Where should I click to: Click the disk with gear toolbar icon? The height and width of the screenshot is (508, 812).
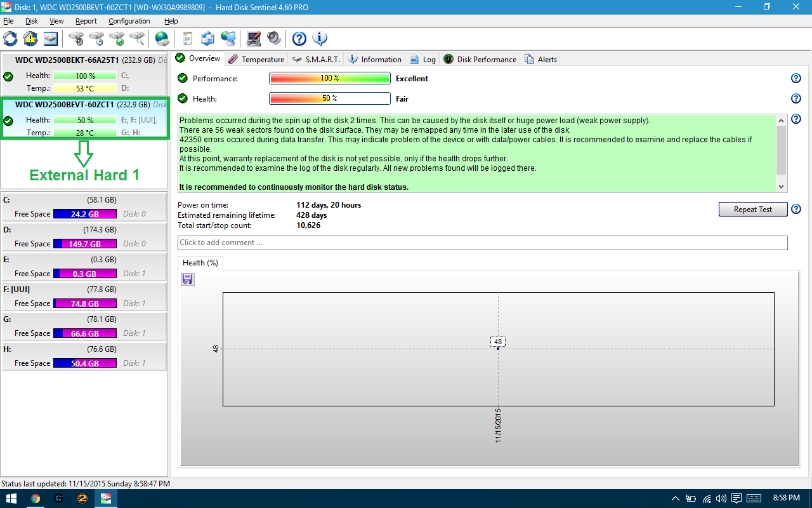(x=76, y=39)
